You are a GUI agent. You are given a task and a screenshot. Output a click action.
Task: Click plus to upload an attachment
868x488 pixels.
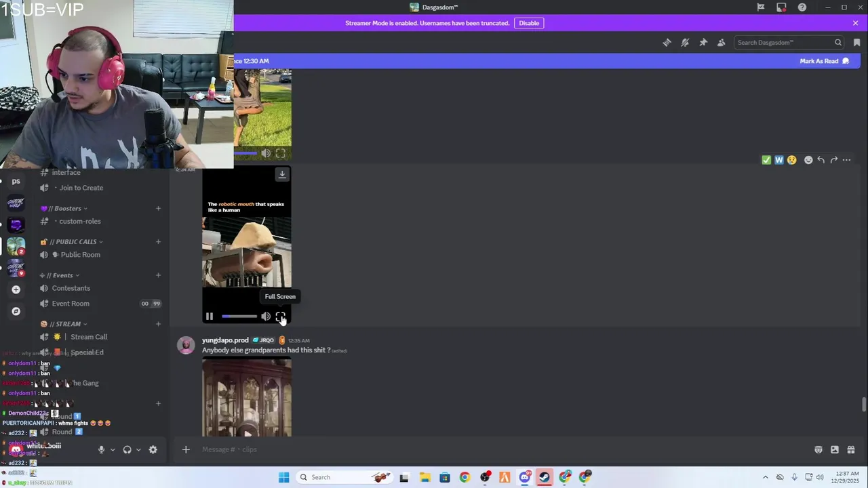186,449
